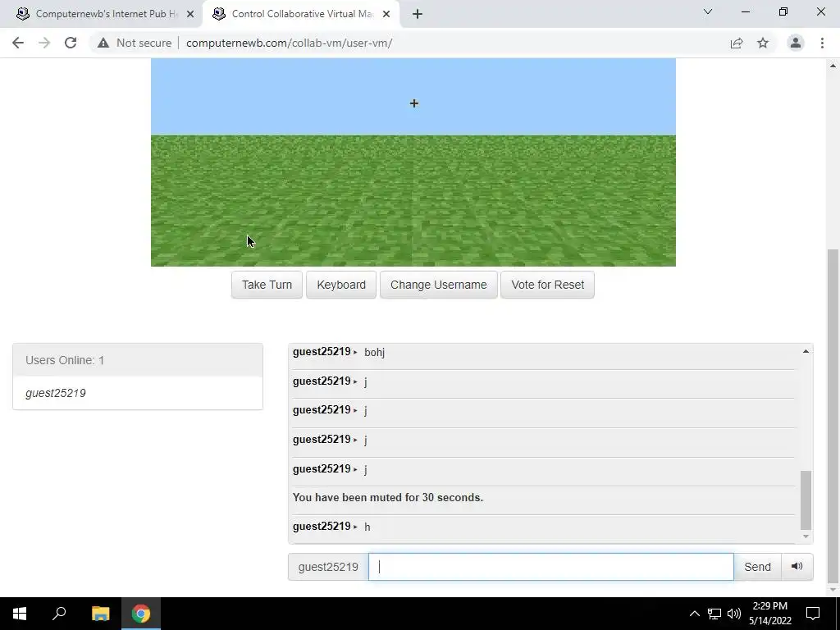Screen dimensions: 840x630
Task: Open a new tab with the plus icon
Action: tap(418, 15)
